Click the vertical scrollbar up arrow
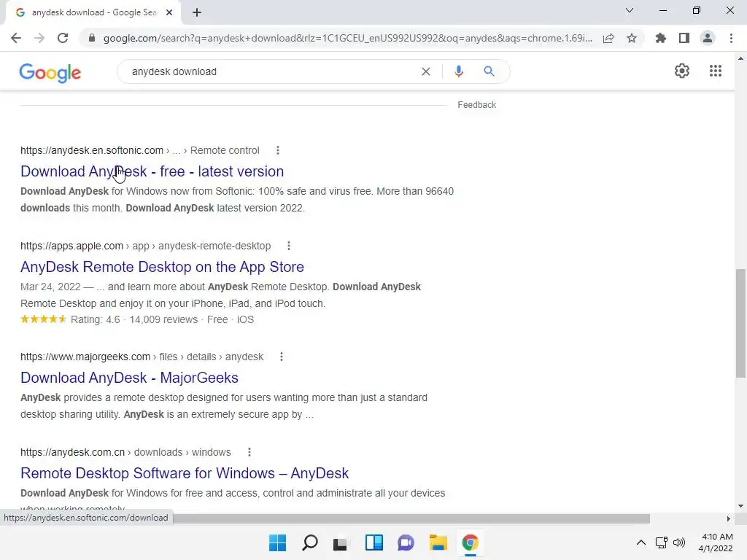 point(740,58)
